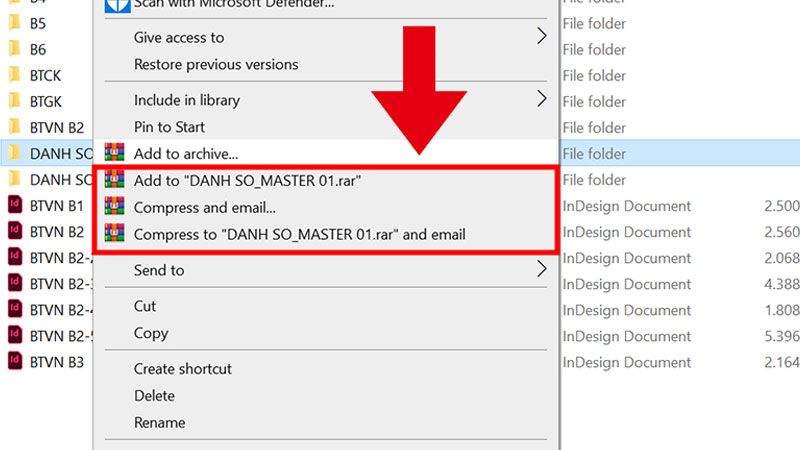800x450 pixels.
Task: Click InDesign icon of BTVN B2-5 document
Action: tap(15, 335)
